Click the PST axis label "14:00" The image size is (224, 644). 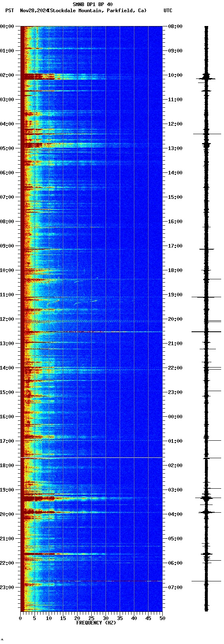pyautogui.click(x=7, y=368)
